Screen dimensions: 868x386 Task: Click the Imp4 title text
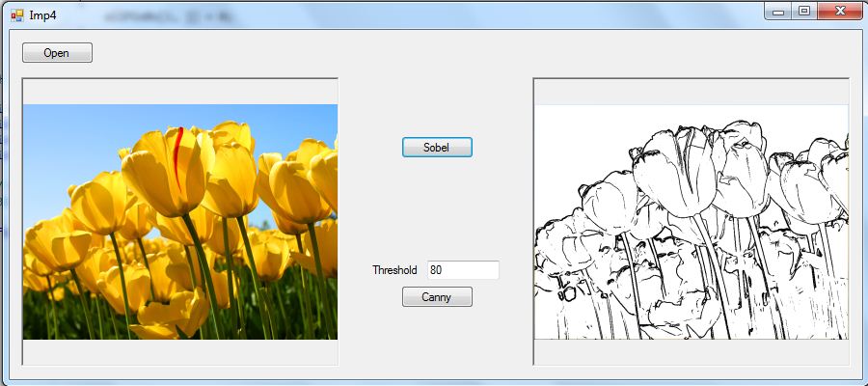click(x=42, y=15)
